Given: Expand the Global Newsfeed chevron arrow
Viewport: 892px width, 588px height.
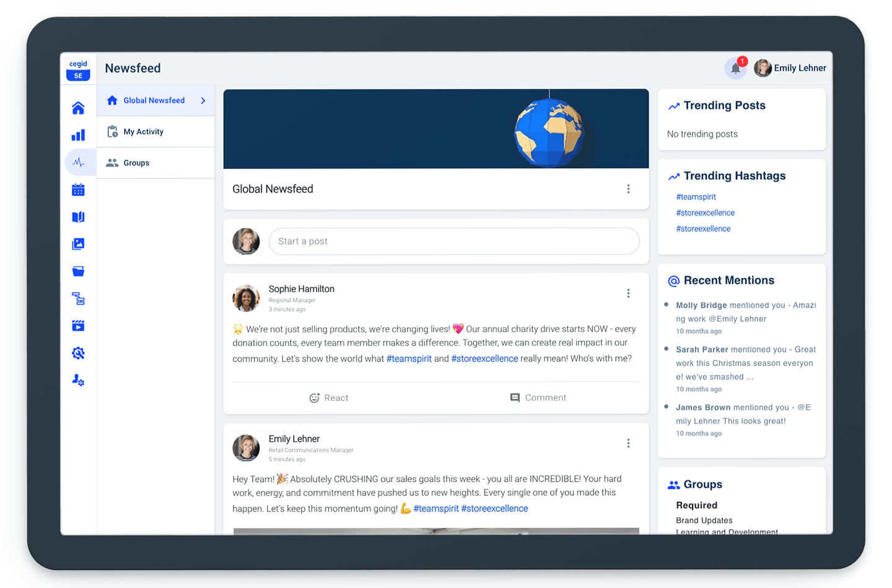Looking at the screenshot, I should click(x=203, y=101).
